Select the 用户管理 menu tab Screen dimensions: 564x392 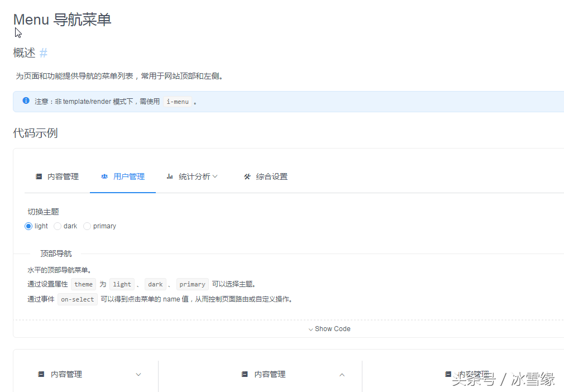coord(123,176)
